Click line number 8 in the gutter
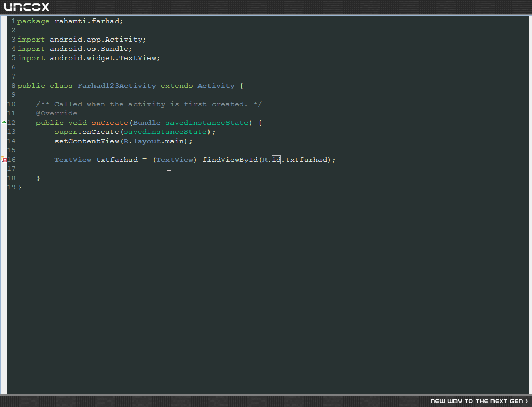 click(13, 86)
